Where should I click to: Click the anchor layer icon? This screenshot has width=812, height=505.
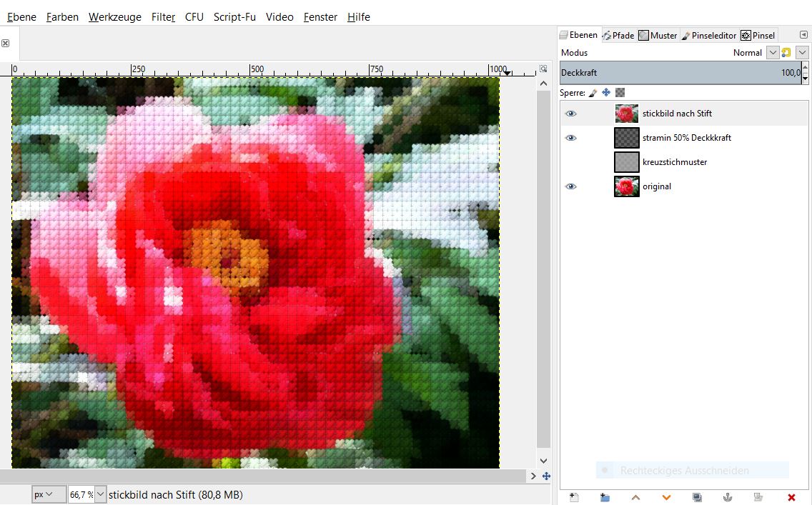coord(728,497)
